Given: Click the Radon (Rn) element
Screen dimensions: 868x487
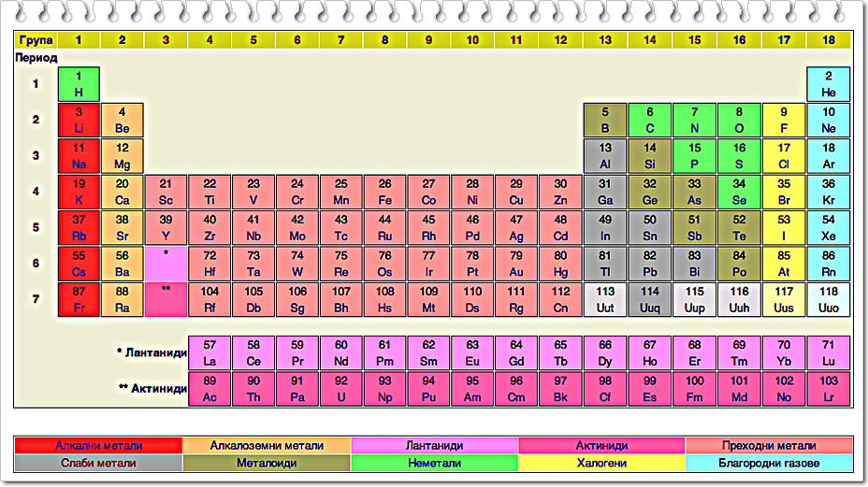Looking at the screenshot, I should point(828,264).
